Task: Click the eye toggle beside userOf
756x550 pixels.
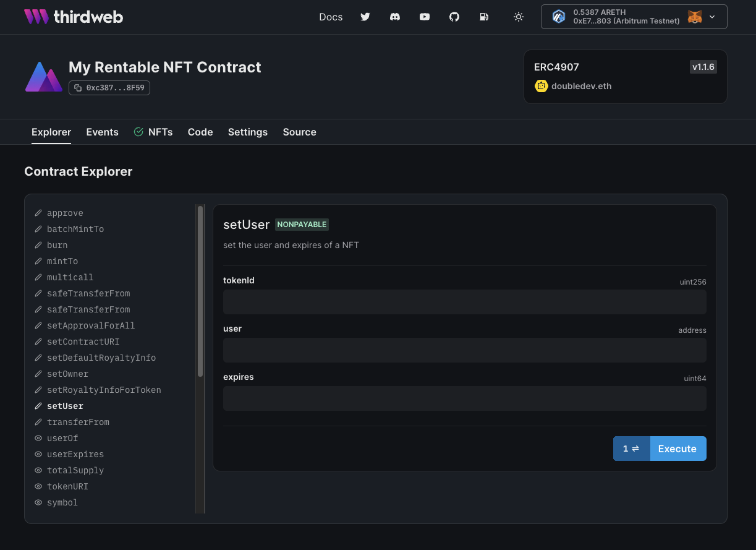Action: pos(38,438)
